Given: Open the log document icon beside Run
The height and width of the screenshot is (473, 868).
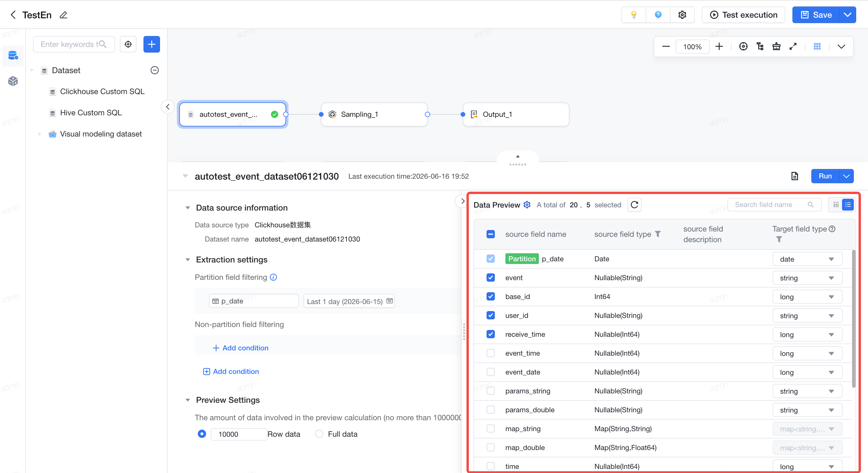Looking at the screenshot, I should pyautogui.click(x=794, y=176).
